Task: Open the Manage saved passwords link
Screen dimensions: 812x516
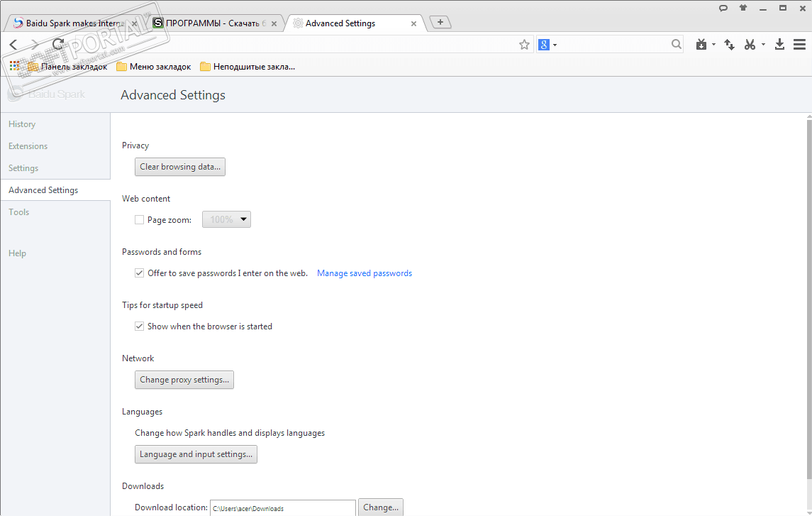Action: (x=365, y=273)
